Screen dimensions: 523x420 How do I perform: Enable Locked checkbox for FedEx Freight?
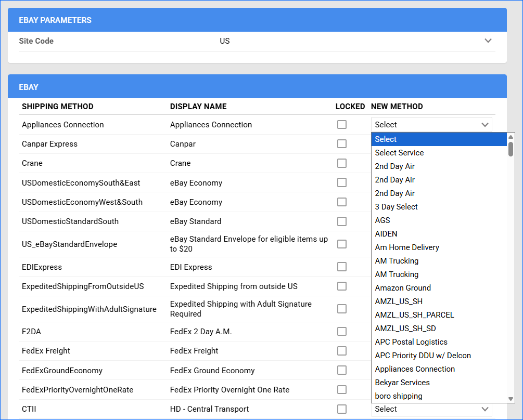[342, 351]
